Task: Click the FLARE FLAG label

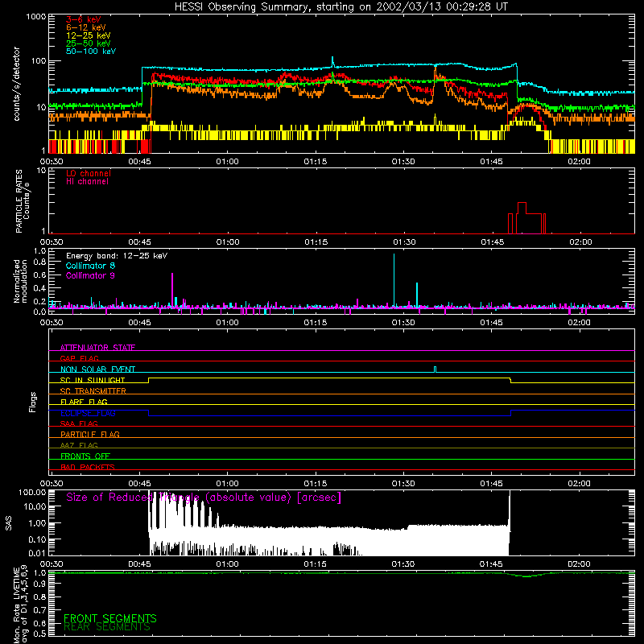Action: (84, 402)
